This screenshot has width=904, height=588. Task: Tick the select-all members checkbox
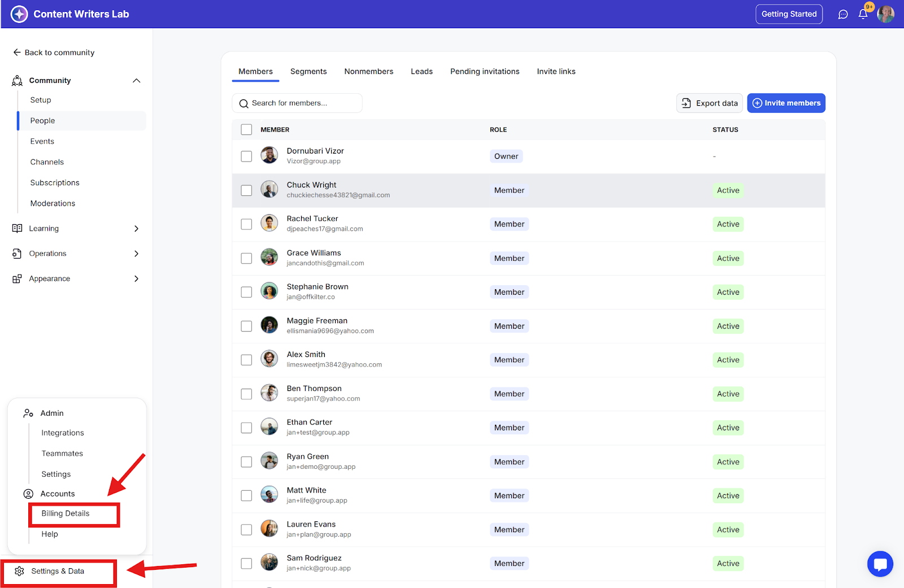pos(246,129)
